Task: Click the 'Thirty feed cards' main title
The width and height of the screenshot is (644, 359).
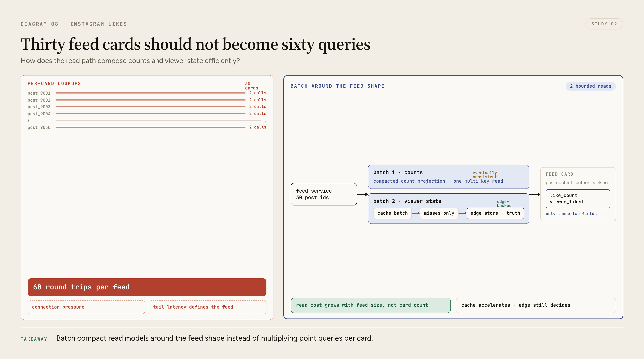Action: point(195,44)
